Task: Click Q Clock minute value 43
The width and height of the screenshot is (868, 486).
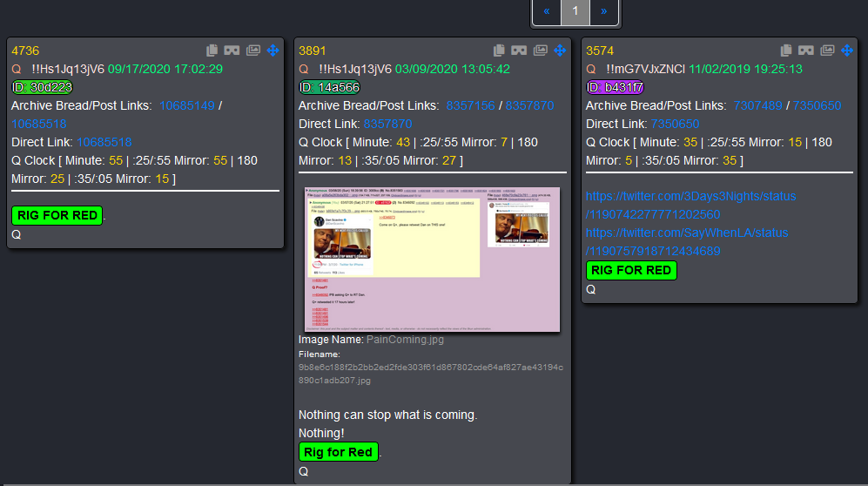Action: (403, 142)
